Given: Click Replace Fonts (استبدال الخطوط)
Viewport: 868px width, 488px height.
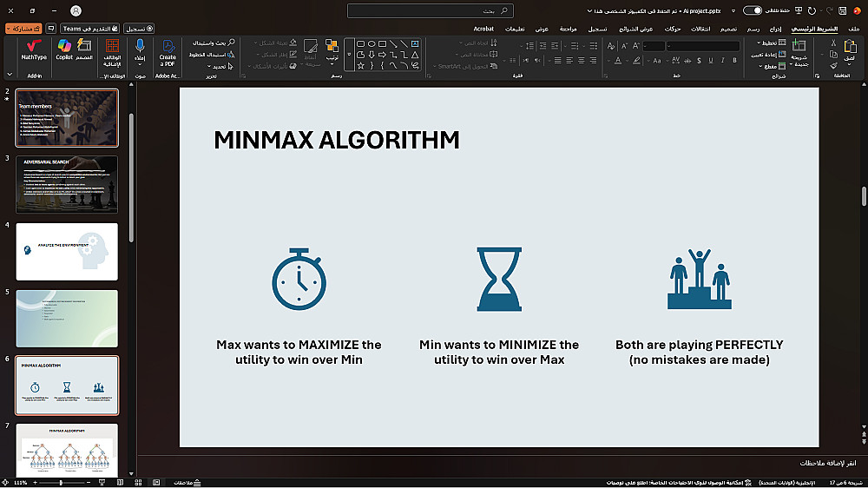Looking at the screenshot, I should pyautogui.click(x=212, y=55).
